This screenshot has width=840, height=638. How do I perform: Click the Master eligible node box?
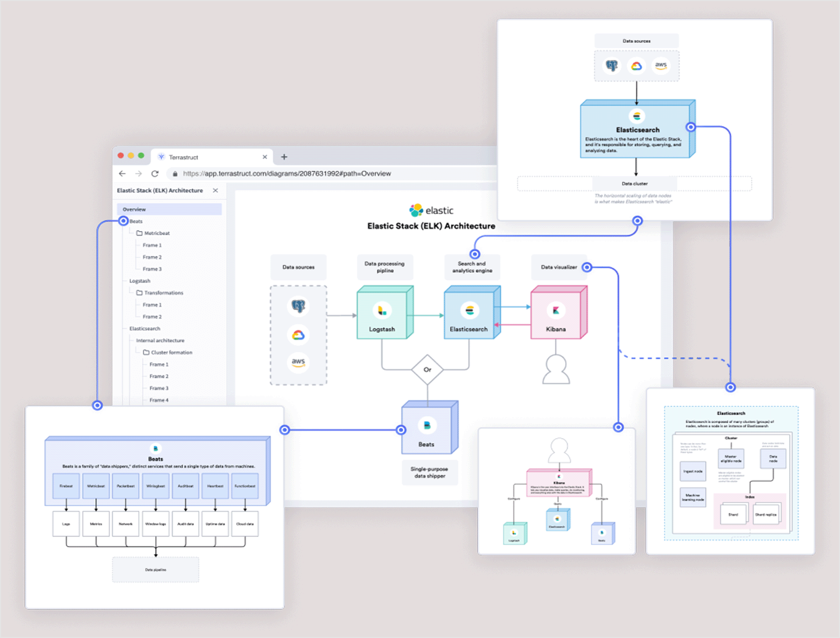coord(731,459)
